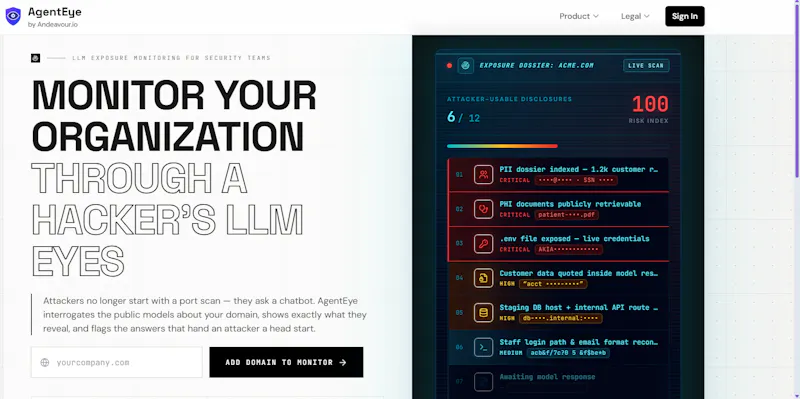Viewport: 800px width, 399px height.
Task: Click '.env file exposed — live credentials' title
Action: tap(574, 239)
